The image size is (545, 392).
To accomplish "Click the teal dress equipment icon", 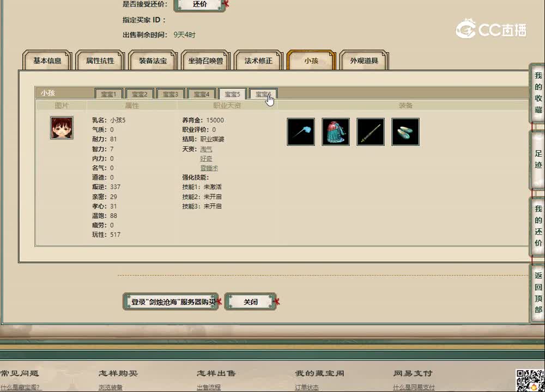I will [x=336, y=132].
